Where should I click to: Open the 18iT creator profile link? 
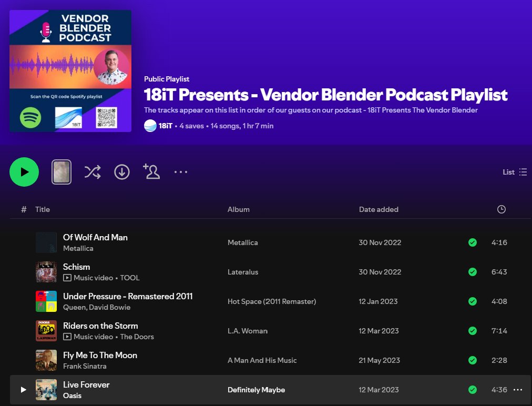pyautogui.click(x=165, y=126)
